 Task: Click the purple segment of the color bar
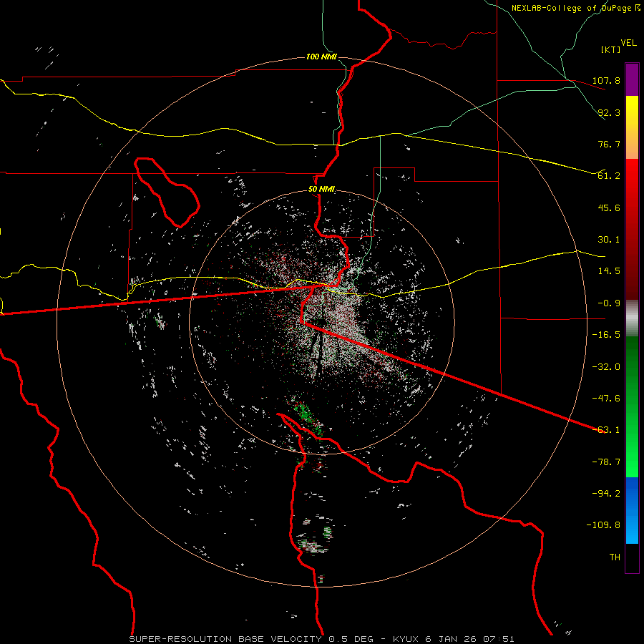[x=632, y=79]
